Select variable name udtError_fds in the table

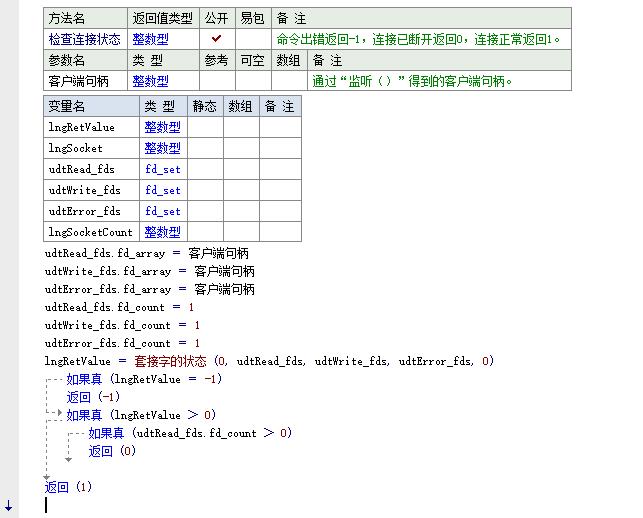tap(84, 211)
